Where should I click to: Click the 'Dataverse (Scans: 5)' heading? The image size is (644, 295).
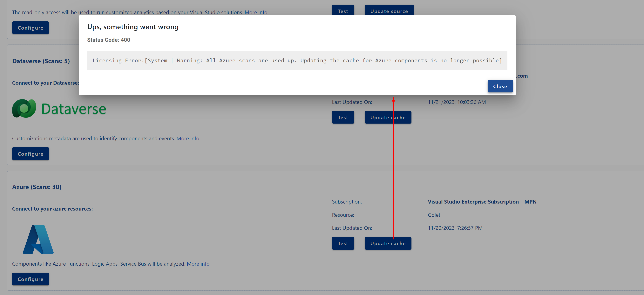(x=41, y=61)
